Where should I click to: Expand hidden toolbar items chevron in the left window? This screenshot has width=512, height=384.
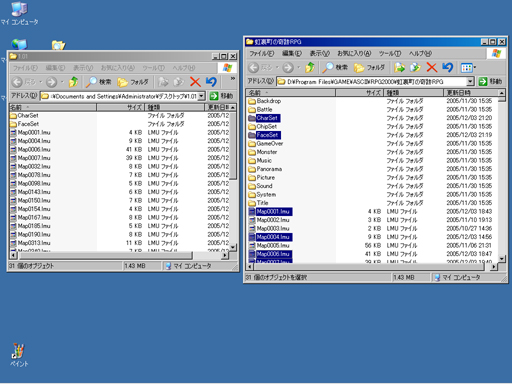coord(233,78)
